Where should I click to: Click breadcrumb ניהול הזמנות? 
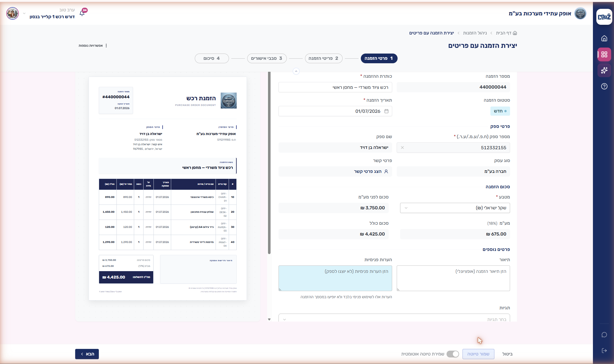click(475, 33)
